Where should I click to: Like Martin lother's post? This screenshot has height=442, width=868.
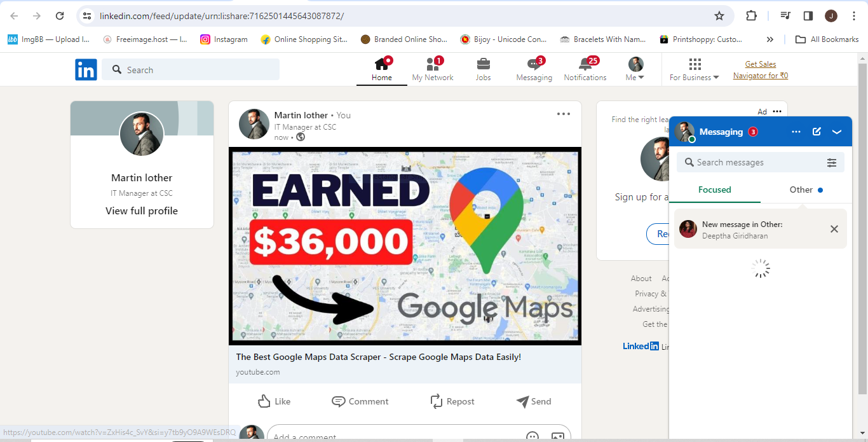(x=274, y=401)
